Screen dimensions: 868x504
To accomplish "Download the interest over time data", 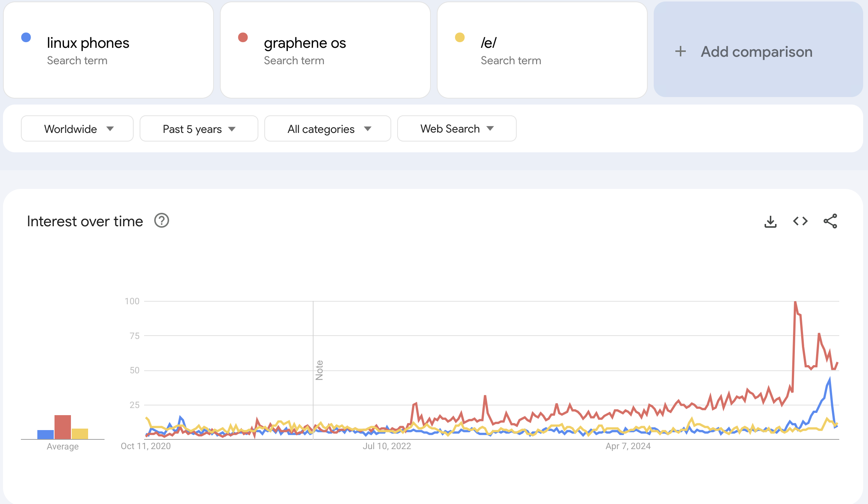I will (x=770, y=221).
